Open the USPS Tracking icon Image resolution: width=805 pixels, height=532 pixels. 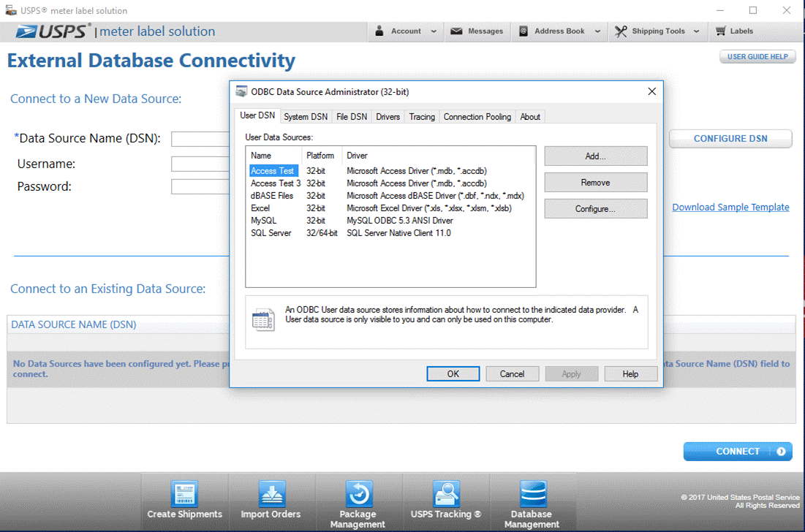pos(446,493)
